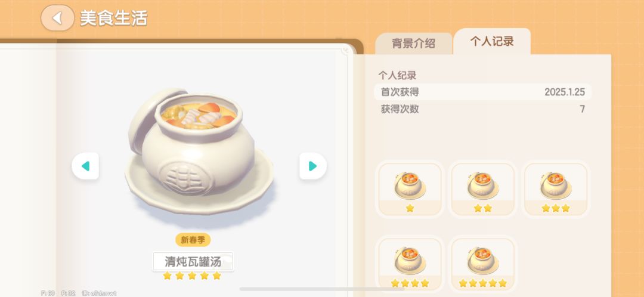This screenshot has width=644, height=297.
Task: Select the two-star soup record card
Action: click(482, 189)
